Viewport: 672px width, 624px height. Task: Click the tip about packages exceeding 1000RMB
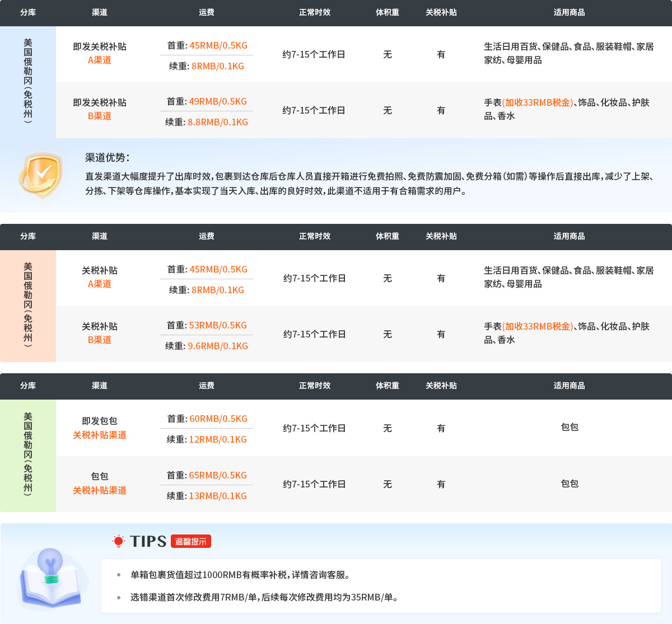tap(241, 575)
